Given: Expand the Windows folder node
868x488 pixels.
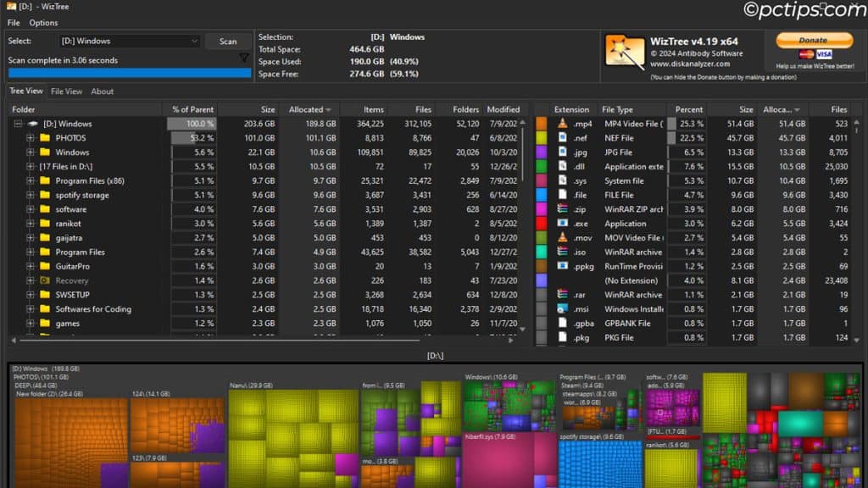Looking at the screenshot, I should tap(31, 152).
